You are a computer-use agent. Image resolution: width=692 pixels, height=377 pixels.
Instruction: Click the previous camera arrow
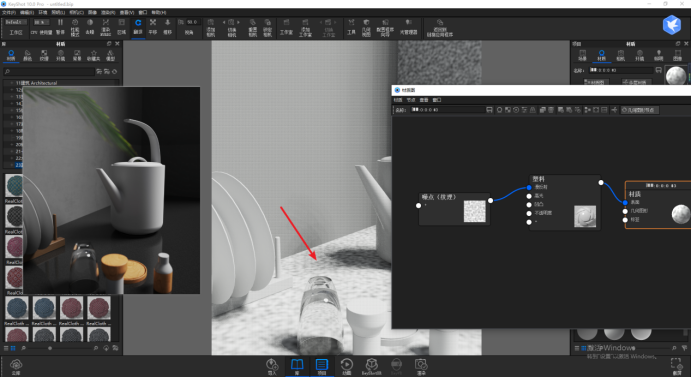[x=224, y=22]
